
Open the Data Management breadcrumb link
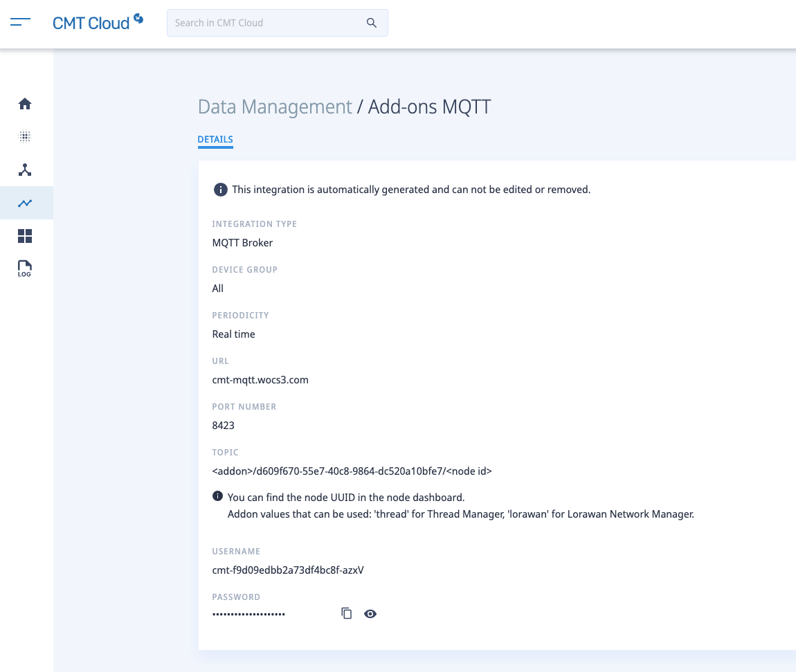pos(274,107)
